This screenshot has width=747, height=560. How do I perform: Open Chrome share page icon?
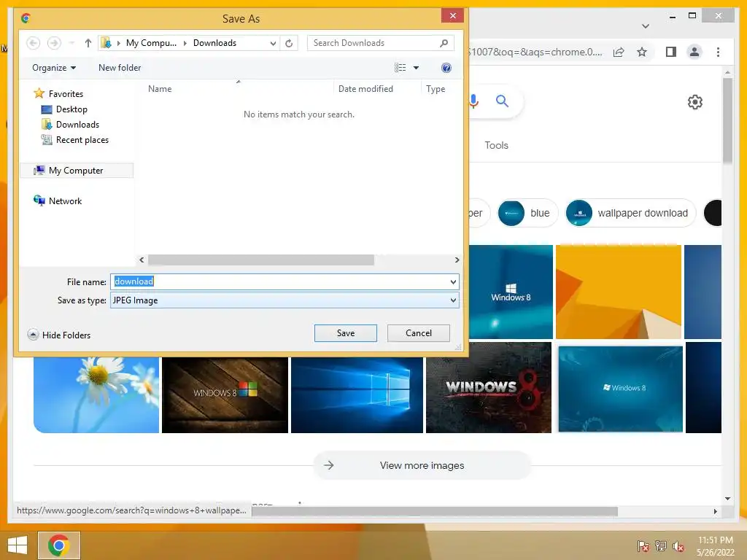619,52
